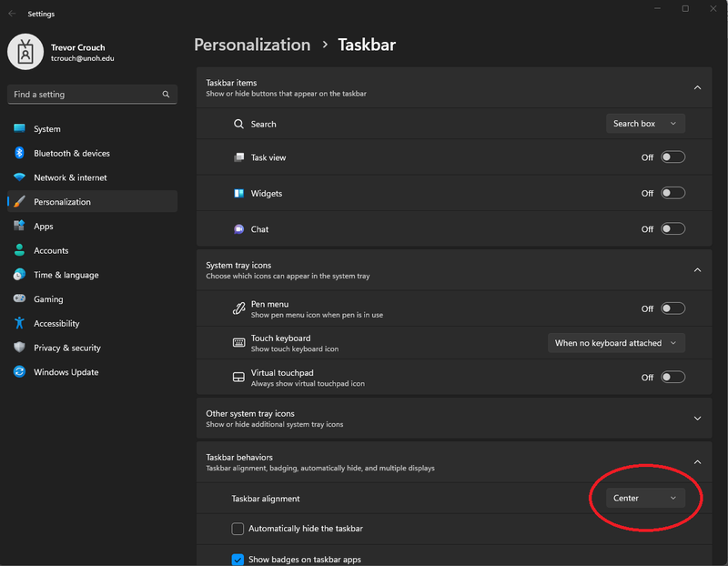Open Bluetooth & devices via its icon
The width and height of the screenshot is (728, 566).
(19, 154)
